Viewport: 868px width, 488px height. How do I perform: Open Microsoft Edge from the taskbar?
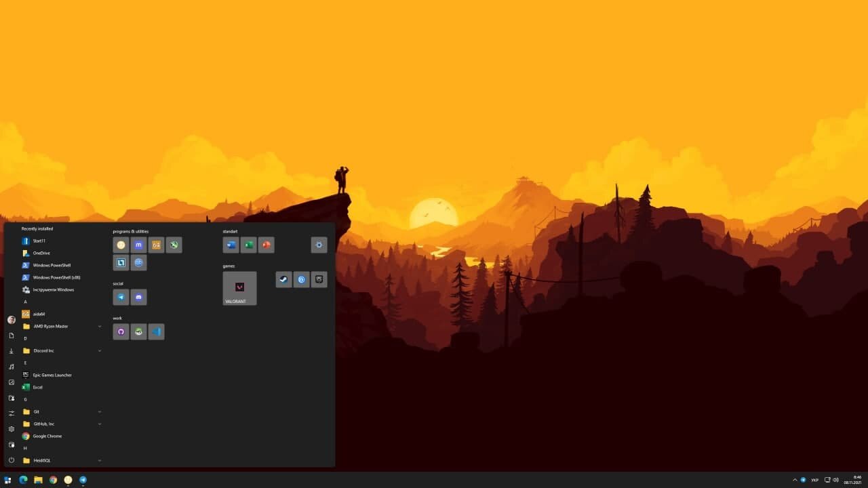(23, 480)
